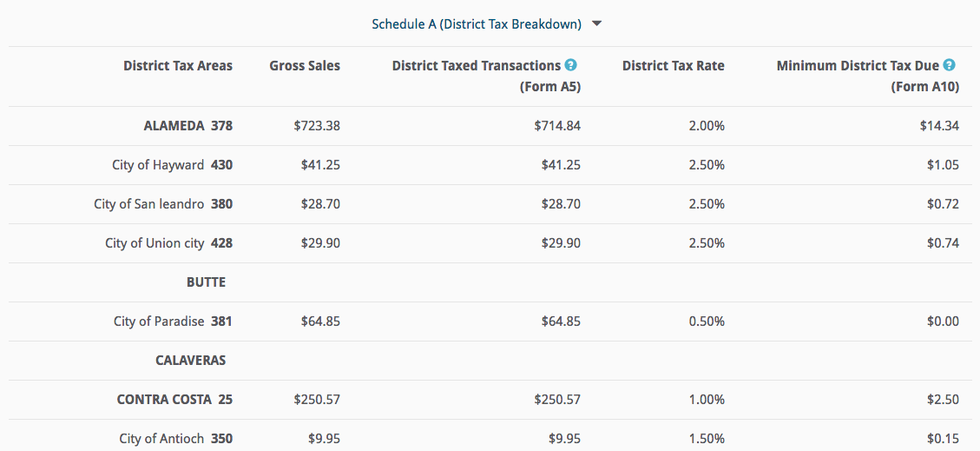Viewport: 980px width, 451px height.
Task: Select Hayward minimum tax due $1.05
Action: (942, 165)
